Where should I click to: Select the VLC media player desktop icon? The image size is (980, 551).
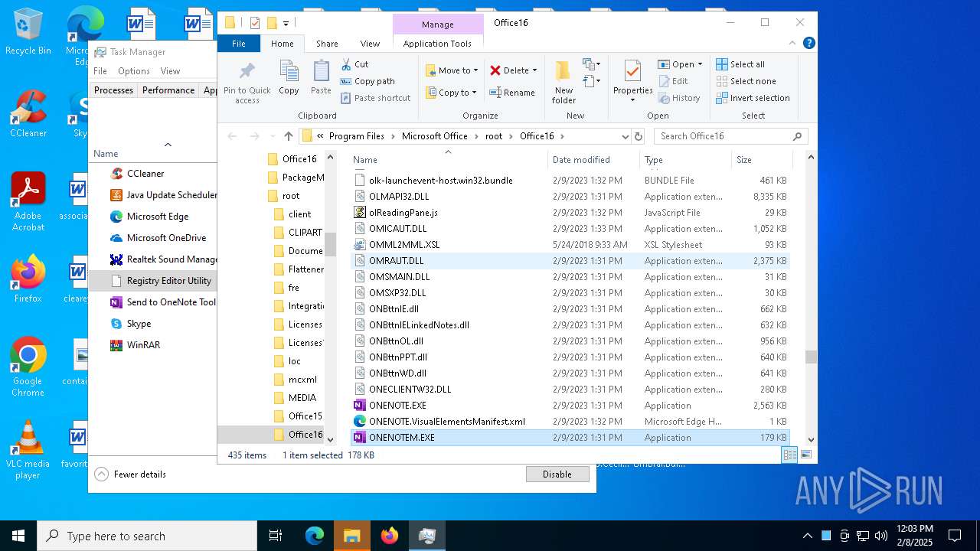click(x=28, y=450)
